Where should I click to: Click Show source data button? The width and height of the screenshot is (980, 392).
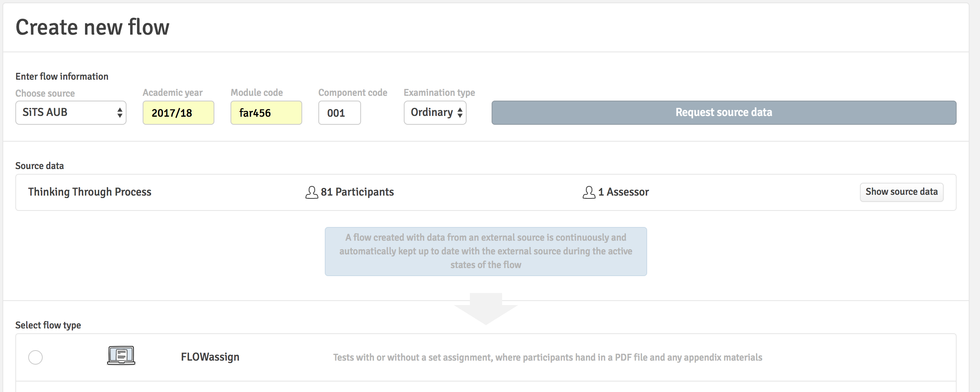pyautogui.click(x=901, y=192)
